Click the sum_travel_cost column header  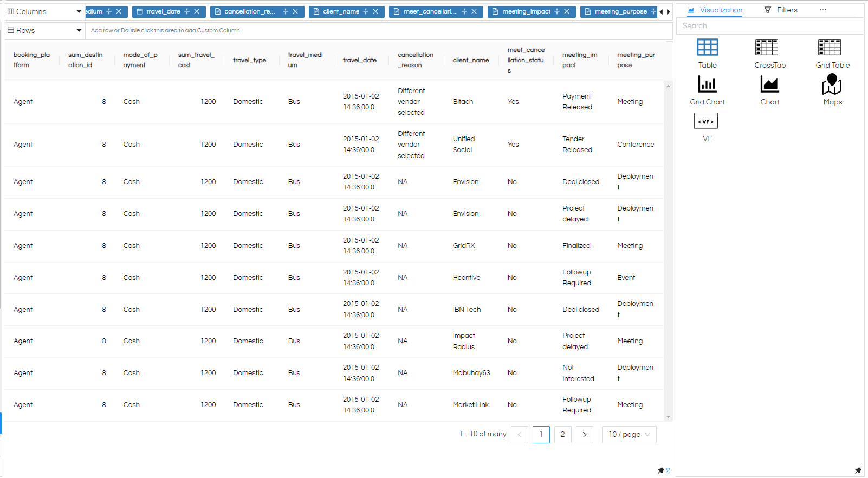pyautogui.click(x=196, y=60)
